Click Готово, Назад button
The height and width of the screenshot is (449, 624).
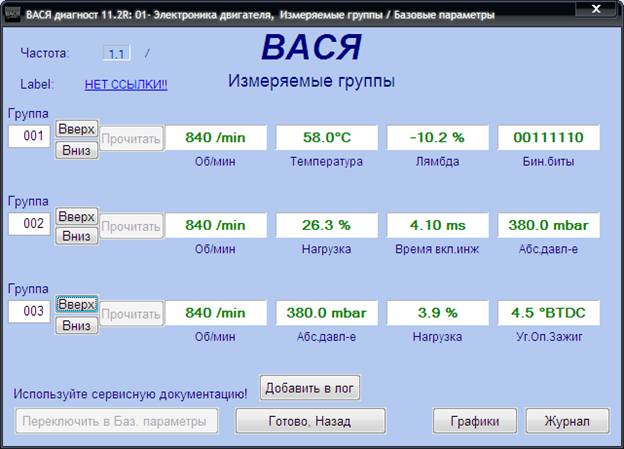click(310, 421)
